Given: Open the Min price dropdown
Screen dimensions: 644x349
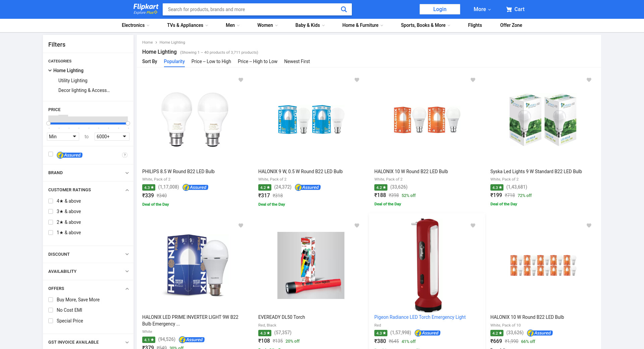Looking at the screenshot, I should coord(63,137).
